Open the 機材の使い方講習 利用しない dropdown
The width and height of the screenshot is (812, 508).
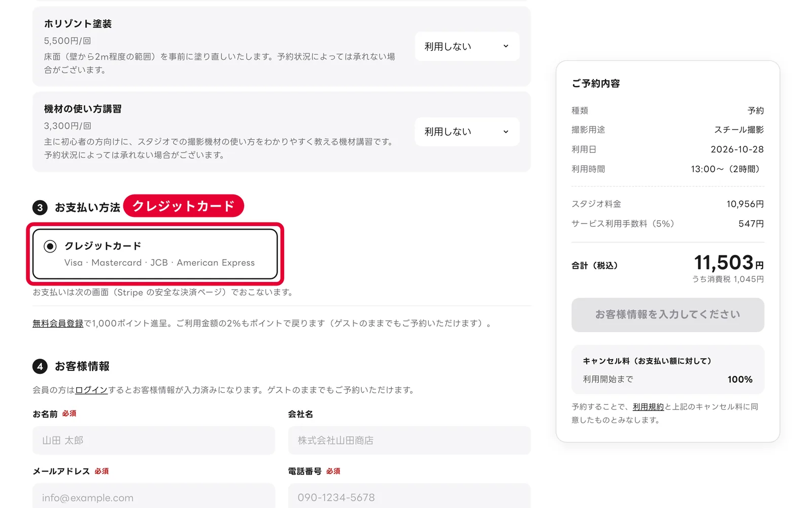click(467, 132)
